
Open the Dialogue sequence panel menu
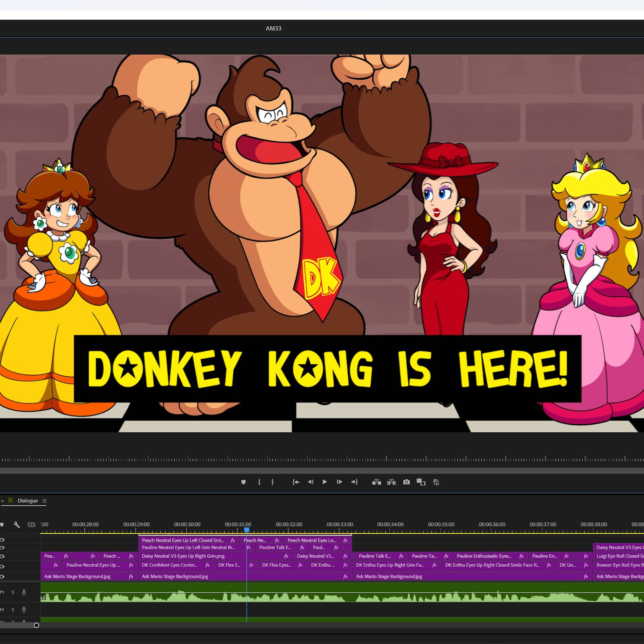(44, 501)
